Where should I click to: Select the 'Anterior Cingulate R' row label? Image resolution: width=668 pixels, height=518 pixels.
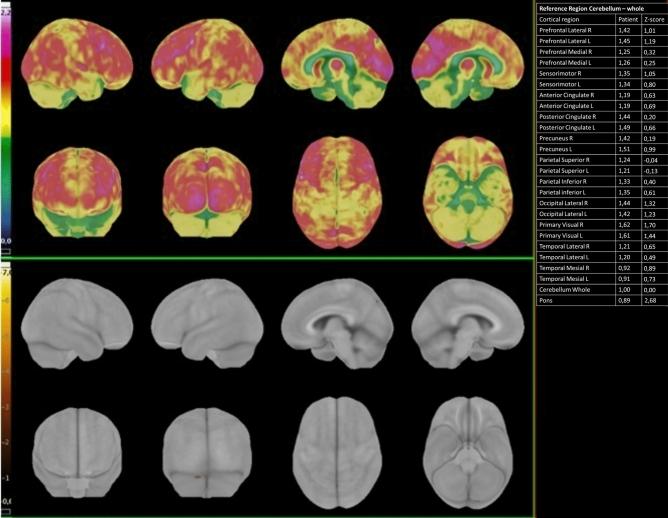coord(566,95)
